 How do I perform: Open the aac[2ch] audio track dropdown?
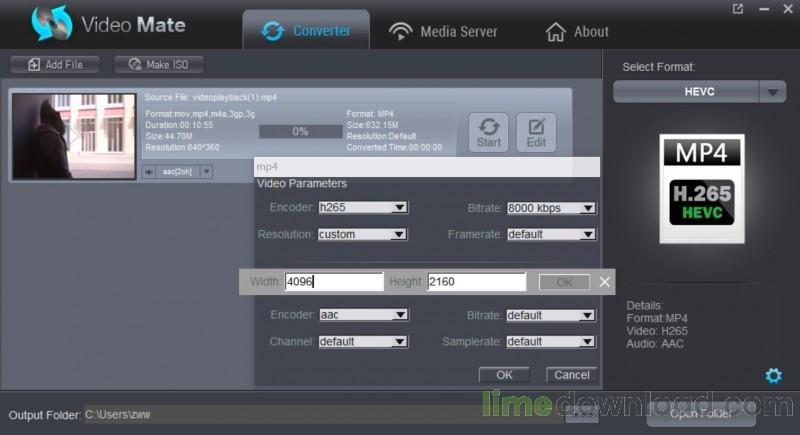tap(207, 171)
